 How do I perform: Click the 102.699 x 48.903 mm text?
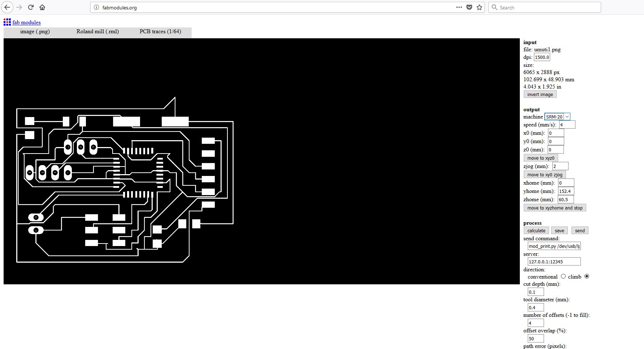(549, 79)
